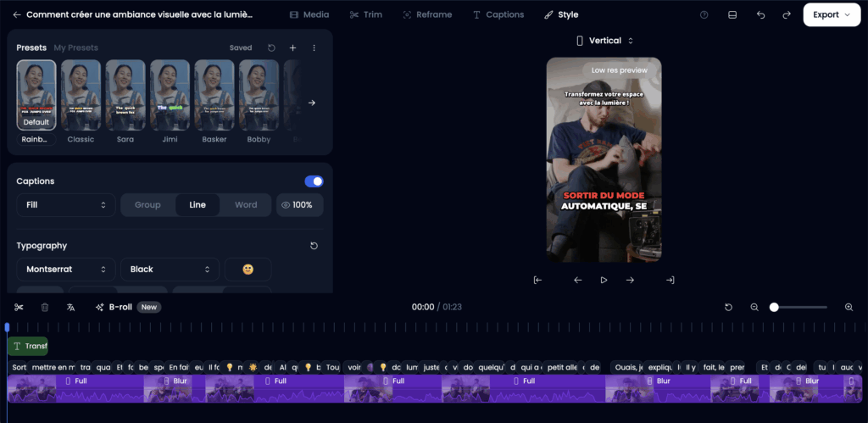Viewport: 868px width, 423px height.
Task: Click the scissors split icon above timeline
Action: 19,307
